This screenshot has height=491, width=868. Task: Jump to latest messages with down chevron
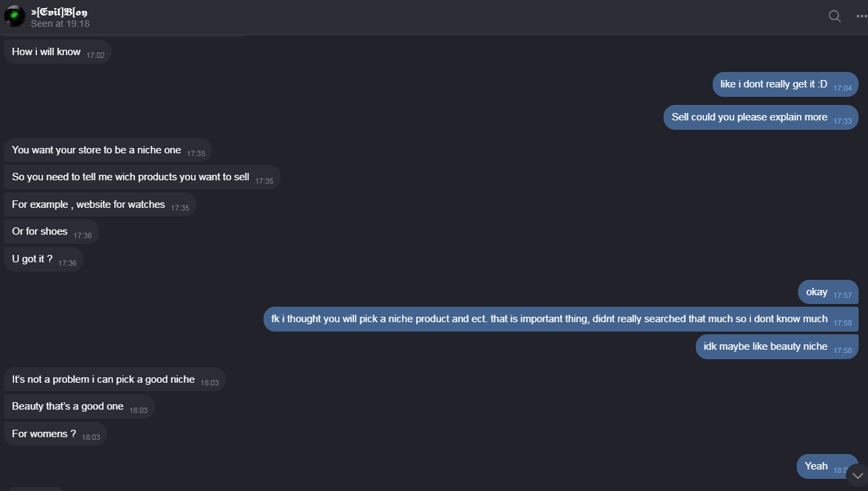click(x=857, y=476)
